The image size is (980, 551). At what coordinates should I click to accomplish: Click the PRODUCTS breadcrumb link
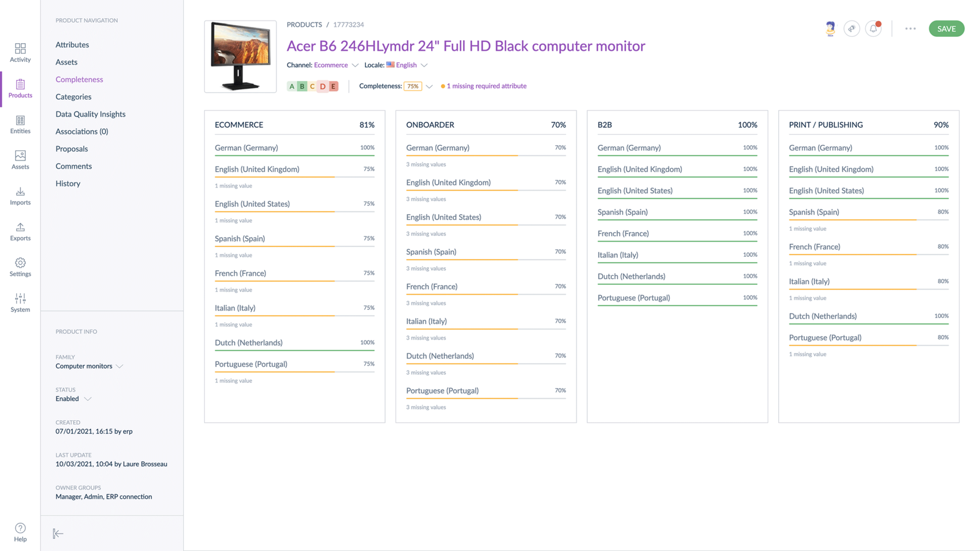[x=304, y=25]
